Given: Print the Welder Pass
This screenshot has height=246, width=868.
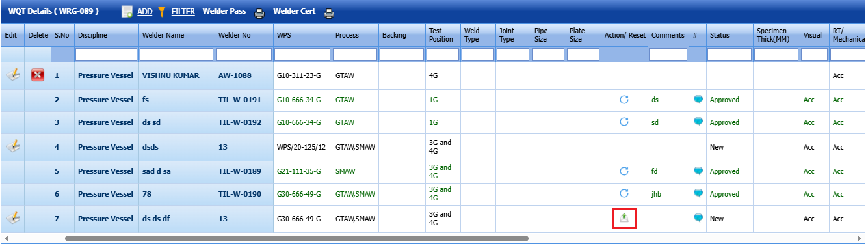Looking at the screenshot, I should [x=259, y=12].
